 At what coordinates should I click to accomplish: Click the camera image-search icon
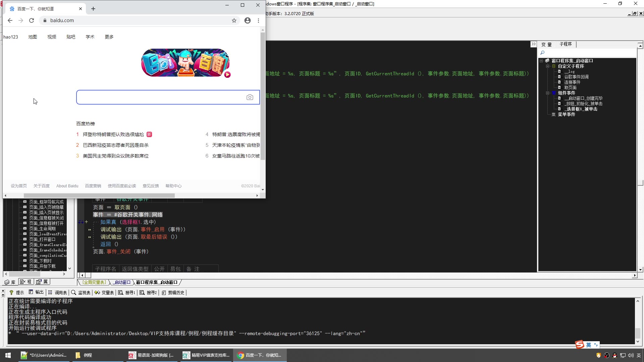[250, 97]
